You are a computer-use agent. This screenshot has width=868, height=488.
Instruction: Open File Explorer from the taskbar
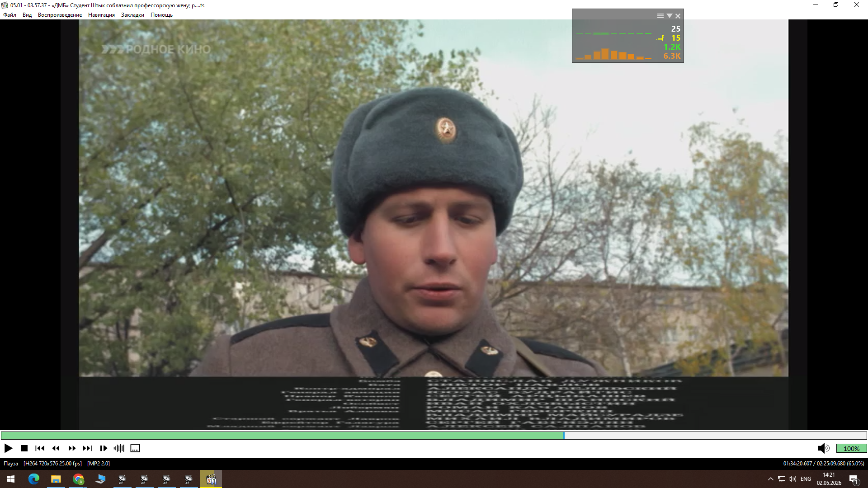click(x=56, y=479)
